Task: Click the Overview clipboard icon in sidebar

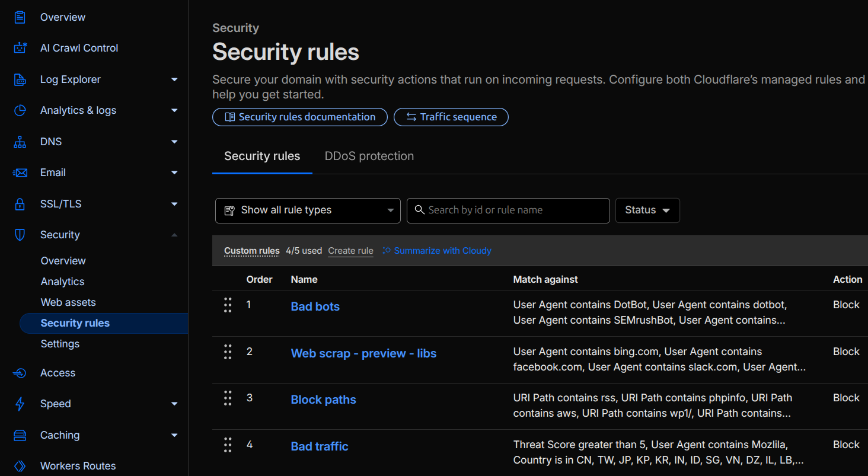Action: (20, 17)
